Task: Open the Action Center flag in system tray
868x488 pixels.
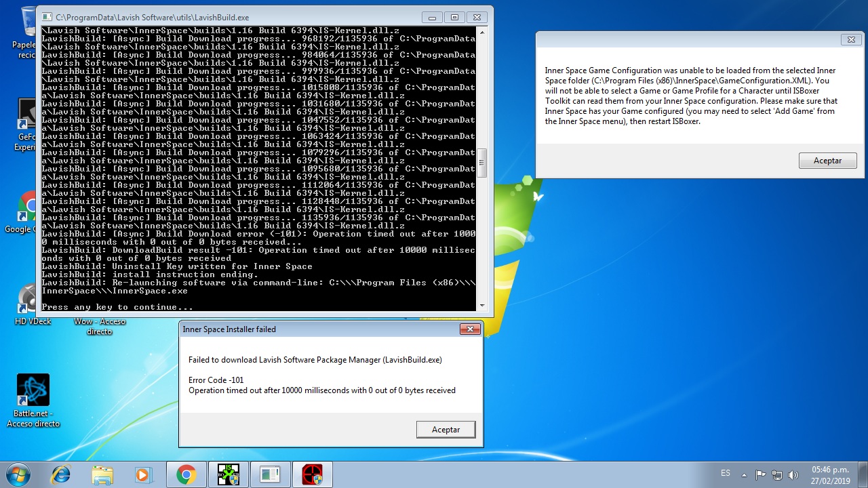Action: pyautogui.click(x=761, y=474)
